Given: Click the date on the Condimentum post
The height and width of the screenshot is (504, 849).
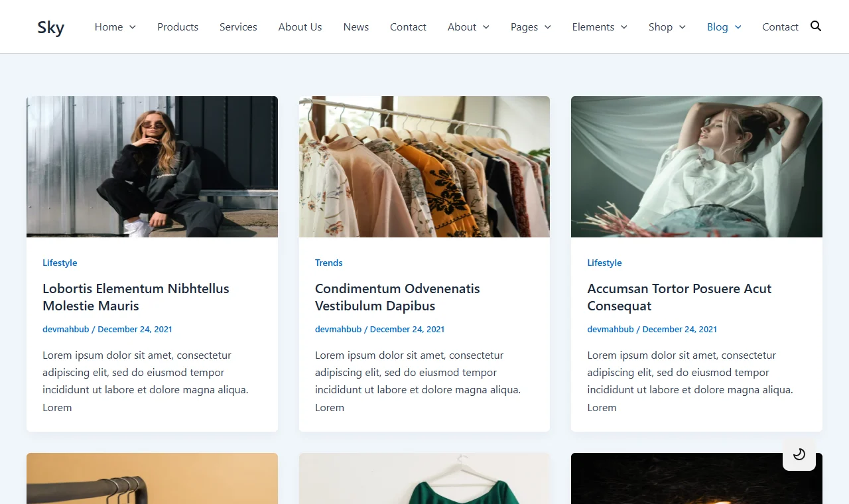Looking at the screenshot, I should [x=407, y=329].
